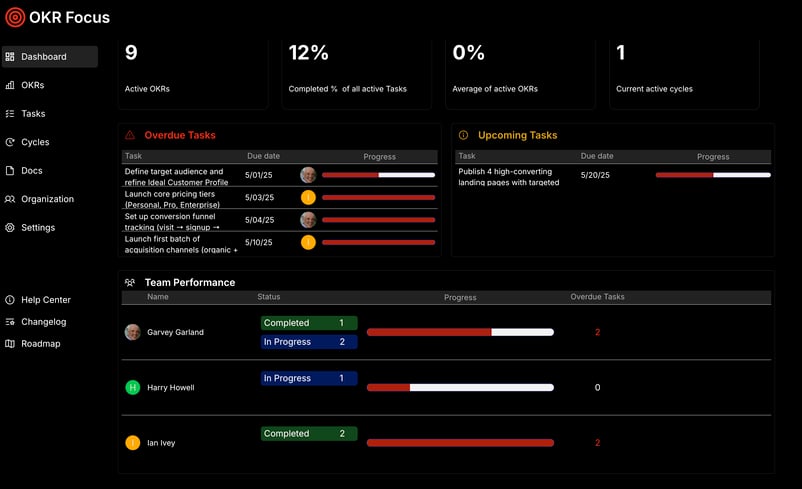
Task: Open task 'Launch core pricing tiers'
Action: click(x=172, y=199)
